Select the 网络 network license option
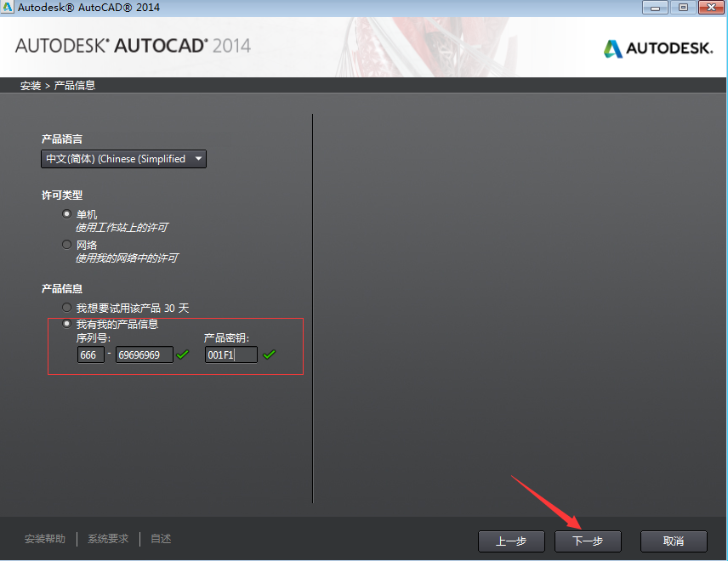 click(x=67, y=245)
